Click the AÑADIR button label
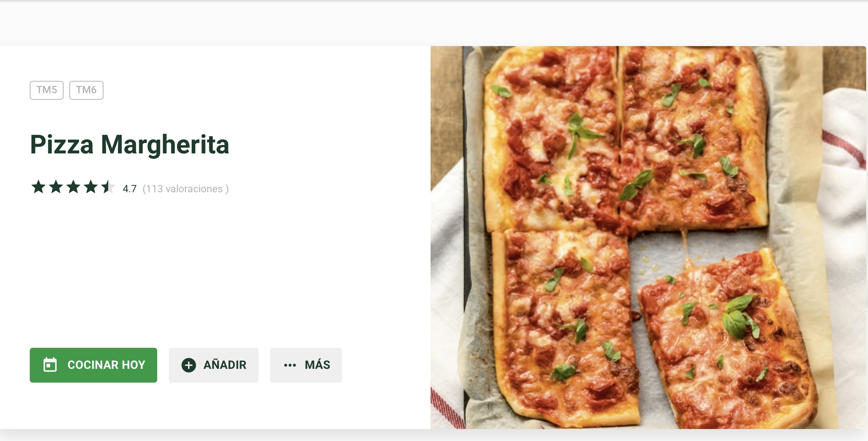 click(x=225, y=365)
